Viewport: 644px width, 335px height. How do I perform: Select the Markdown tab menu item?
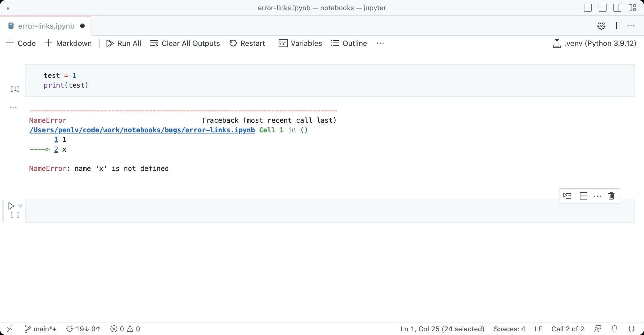69,43
